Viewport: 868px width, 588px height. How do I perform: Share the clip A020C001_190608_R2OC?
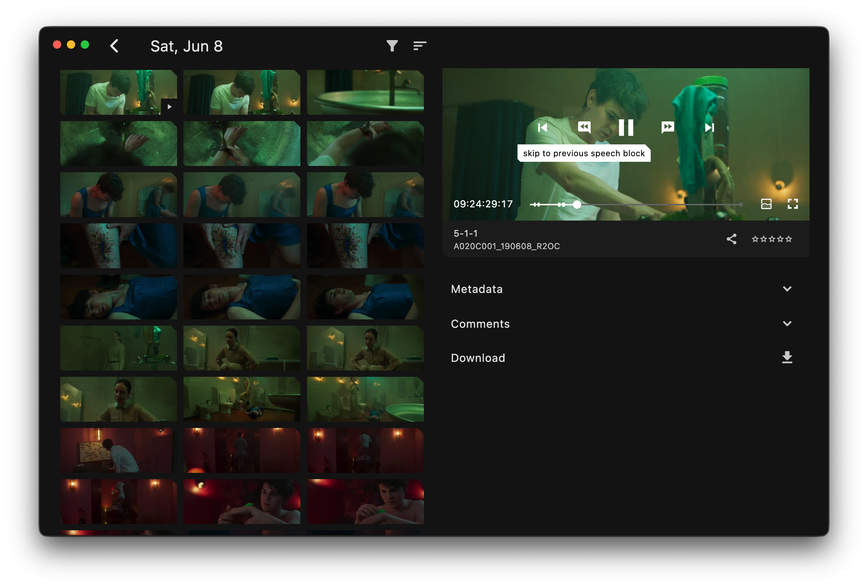pyautogui.click(x=731, y=239)
